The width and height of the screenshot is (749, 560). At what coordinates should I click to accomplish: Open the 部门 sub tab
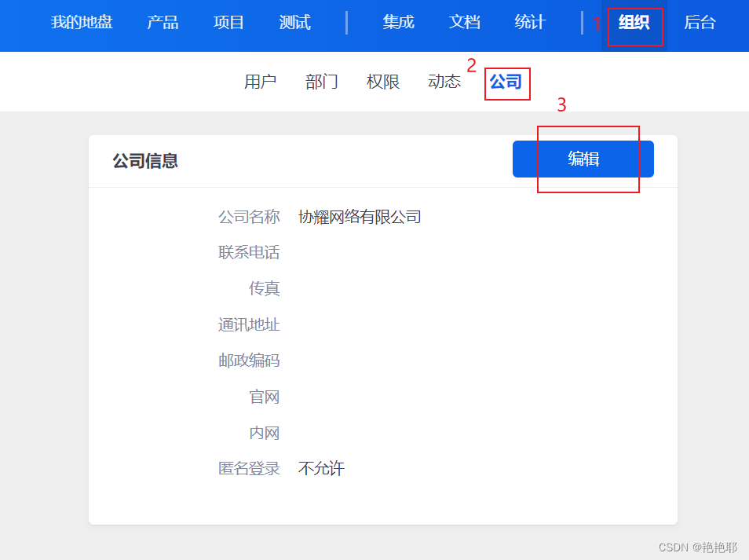[x=321, y=82]
